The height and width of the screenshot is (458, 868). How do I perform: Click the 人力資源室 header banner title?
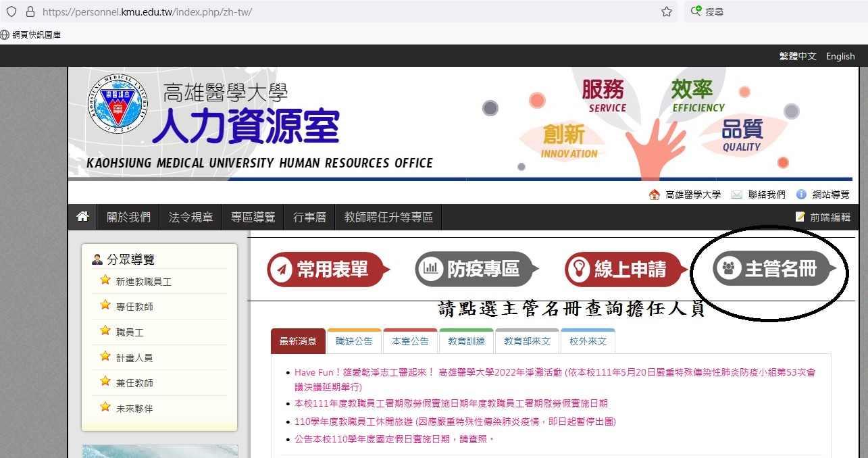pos(246,126)
